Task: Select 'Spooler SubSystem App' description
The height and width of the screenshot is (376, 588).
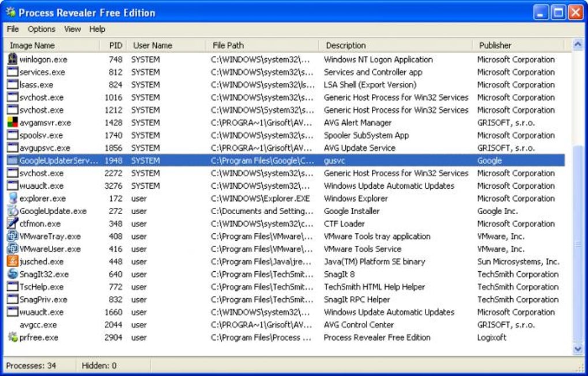Action: click(367, 135)
